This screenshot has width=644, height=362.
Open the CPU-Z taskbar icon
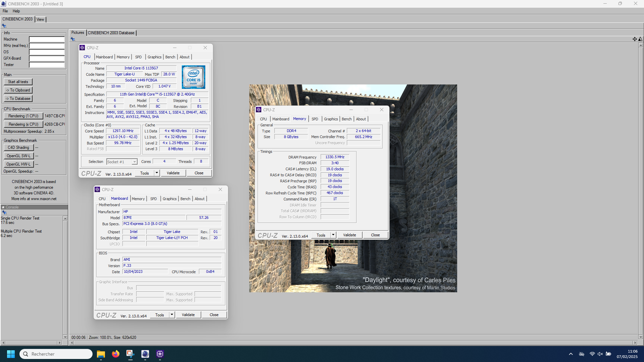coord(160,354)
